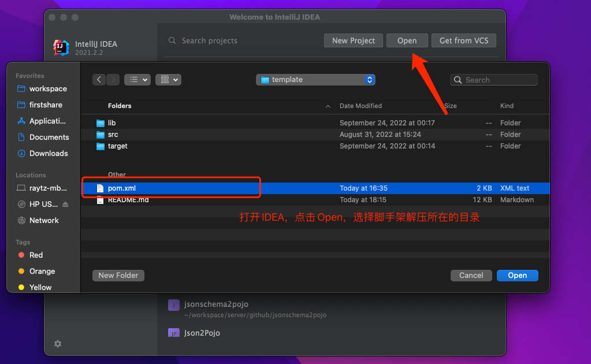Click 'Markdown' kind of README.md
The image size is (591, 364).
pos(516,200)
